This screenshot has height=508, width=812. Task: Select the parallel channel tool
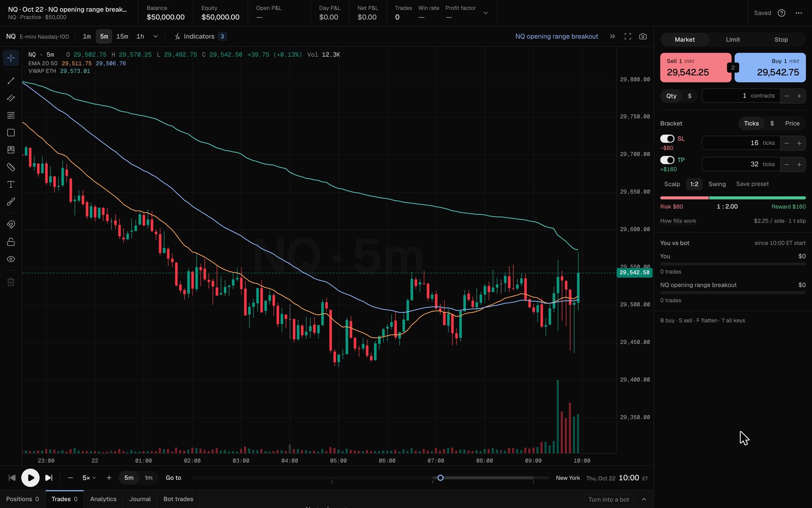pyautogui.click(x=11, y=98)
